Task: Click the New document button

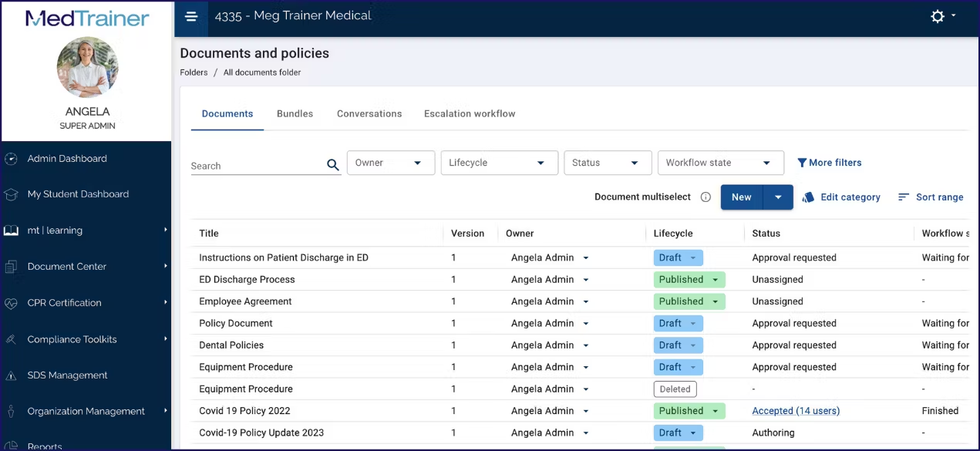Action: (x=742, y=197)
